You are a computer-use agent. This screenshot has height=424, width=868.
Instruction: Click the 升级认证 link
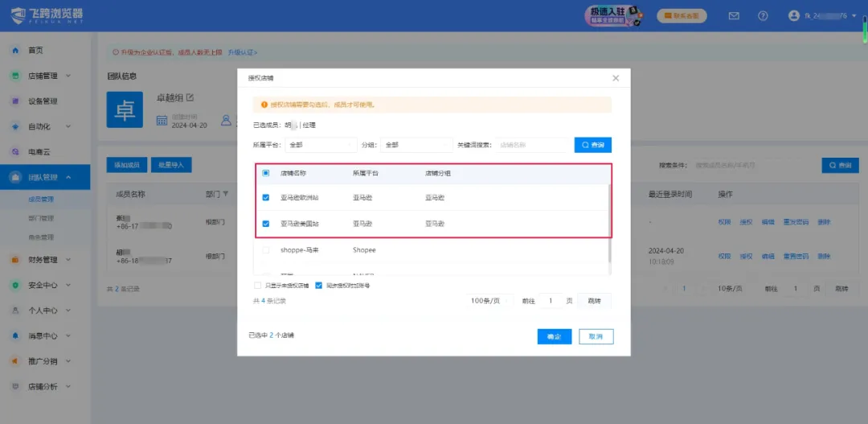coord(243,52)
